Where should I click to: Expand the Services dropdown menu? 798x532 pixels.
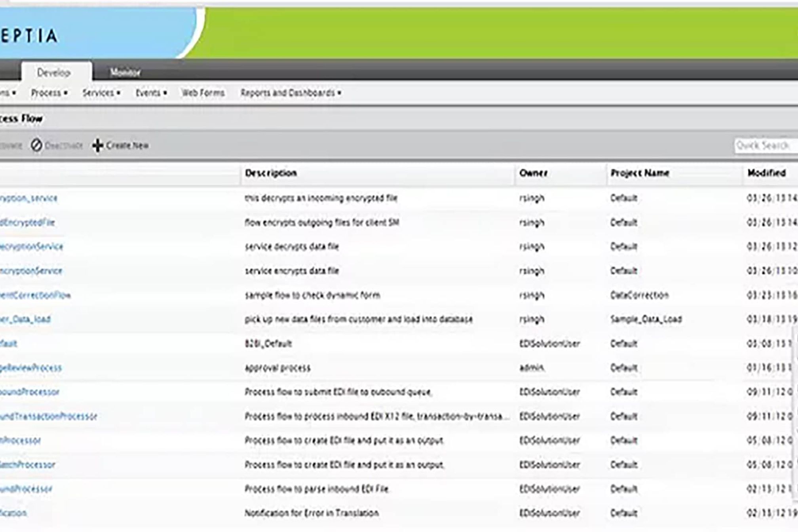(x=101, y=93)
